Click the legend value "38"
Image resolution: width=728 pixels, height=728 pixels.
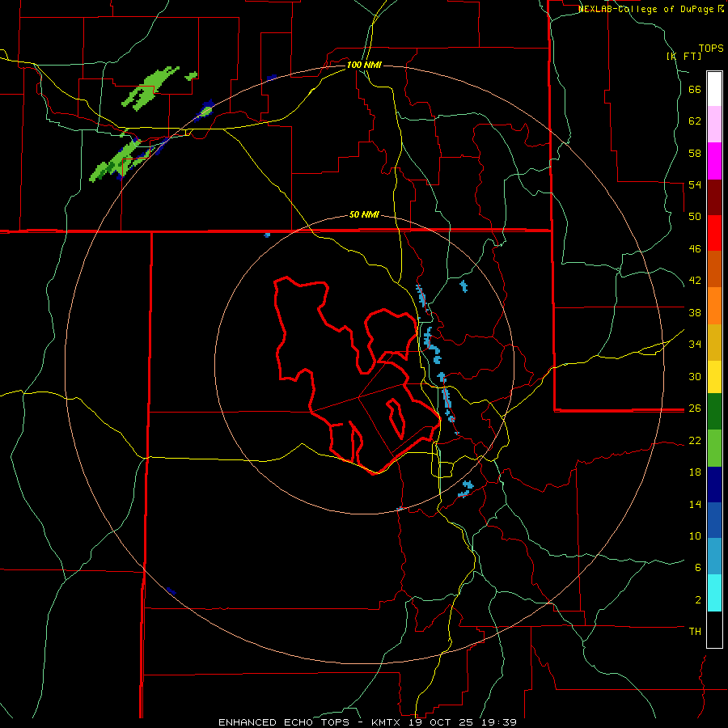(x=695, y=312)
